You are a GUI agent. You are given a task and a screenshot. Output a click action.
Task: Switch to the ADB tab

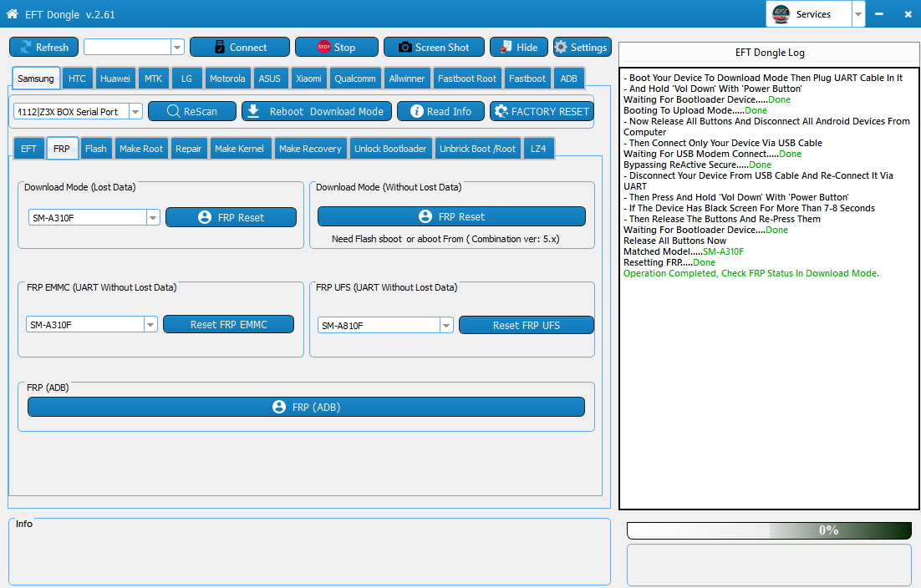(x=568, y=79)
